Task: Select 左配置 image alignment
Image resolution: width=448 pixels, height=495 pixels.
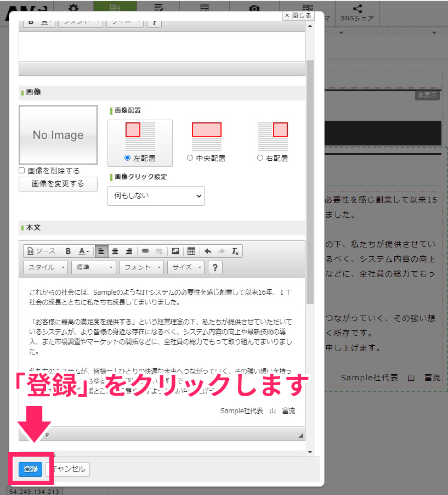Action: point(127,158)
